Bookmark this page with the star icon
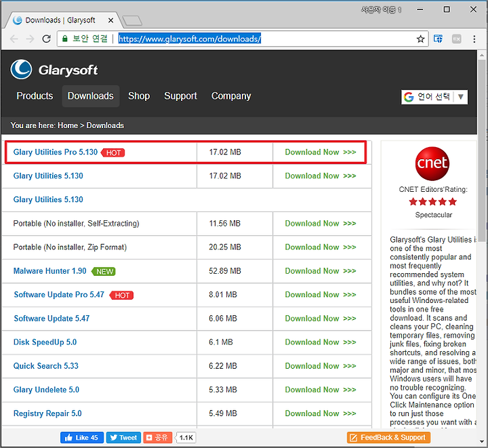 tap(420, 39)
